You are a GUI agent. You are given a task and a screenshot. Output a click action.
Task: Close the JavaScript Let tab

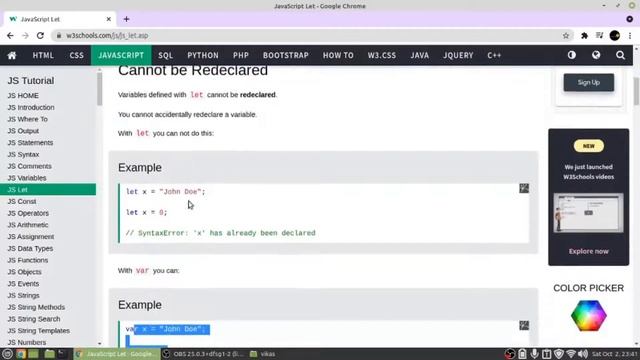click(x=109, y=19)
